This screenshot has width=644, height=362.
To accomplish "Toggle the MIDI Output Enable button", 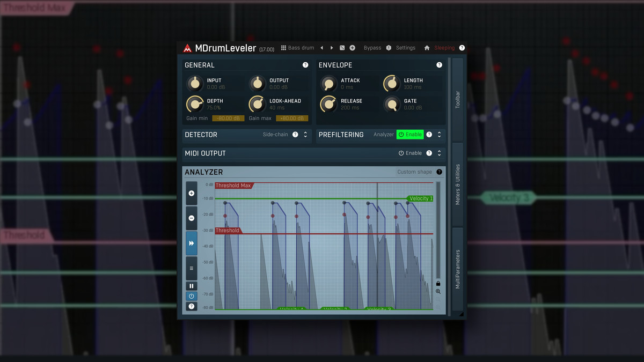I will 410,153.
